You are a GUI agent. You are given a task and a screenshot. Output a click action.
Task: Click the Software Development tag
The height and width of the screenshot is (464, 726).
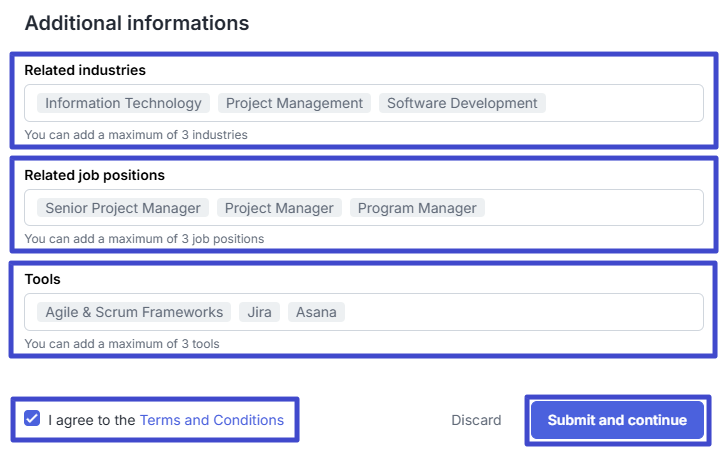point(462,103)
